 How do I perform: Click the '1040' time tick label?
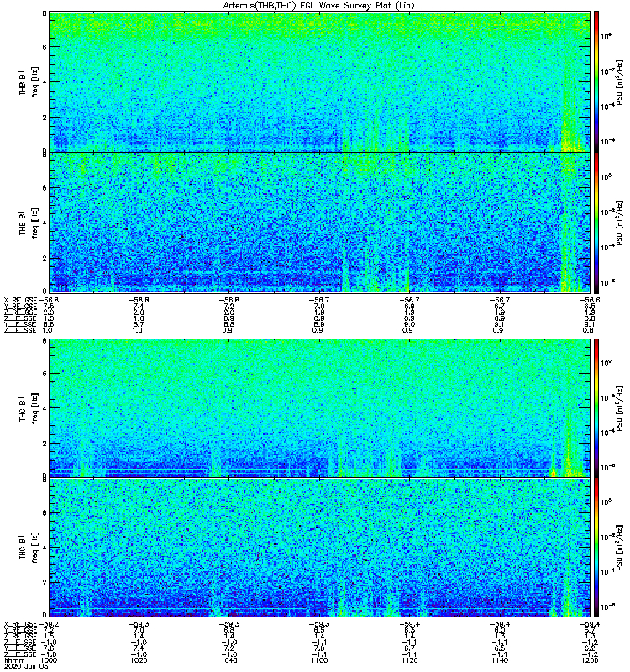[228, 660]
